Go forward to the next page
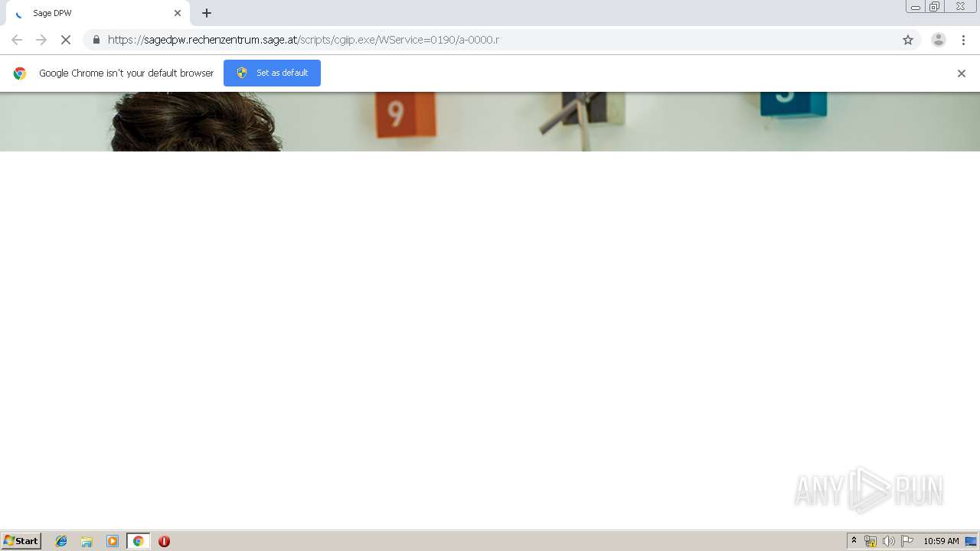 [41, 40]
